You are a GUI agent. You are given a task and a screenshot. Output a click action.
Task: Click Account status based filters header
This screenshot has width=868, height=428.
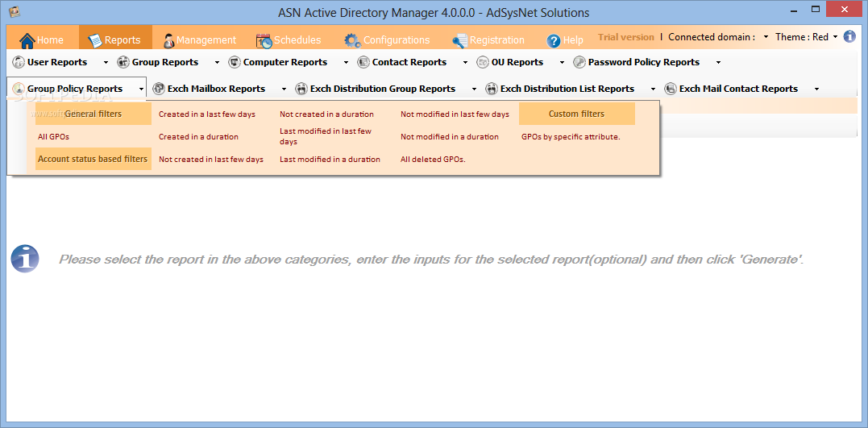93,159
